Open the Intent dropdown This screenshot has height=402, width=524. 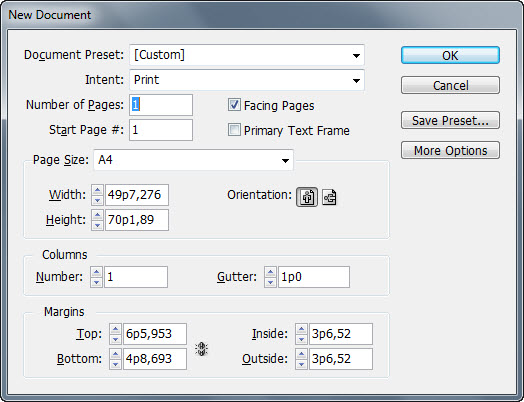point(247,80)
